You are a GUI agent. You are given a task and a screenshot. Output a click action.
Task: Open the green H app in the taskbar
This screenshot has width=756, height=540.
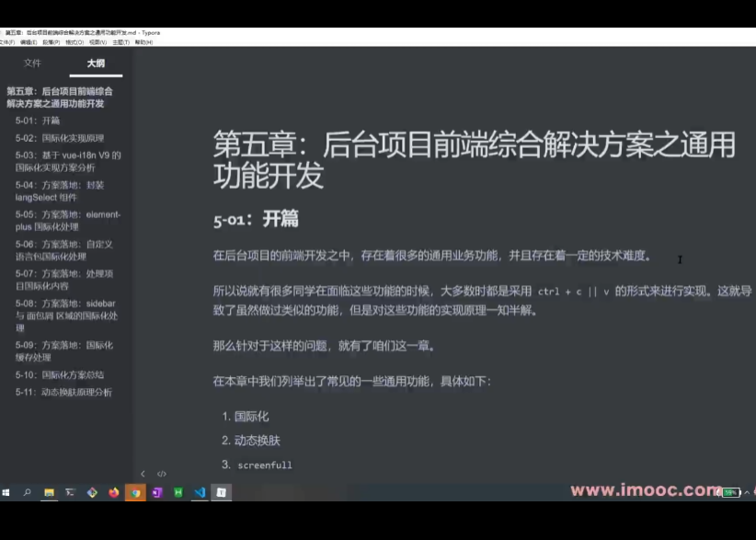pos(178,492)
